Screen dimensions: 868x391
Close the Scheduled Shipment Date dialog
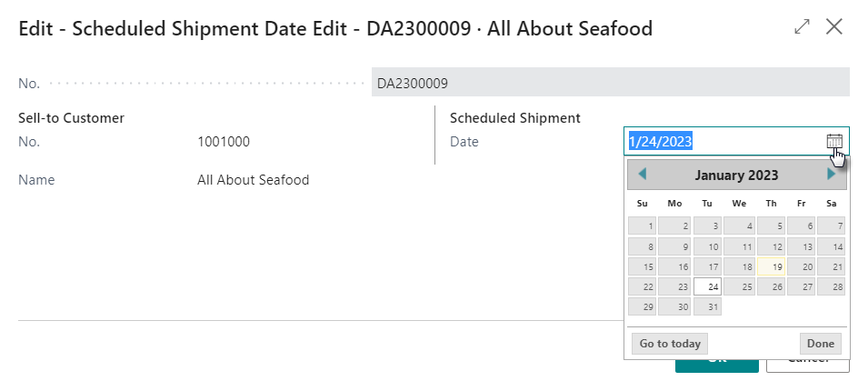834,27
